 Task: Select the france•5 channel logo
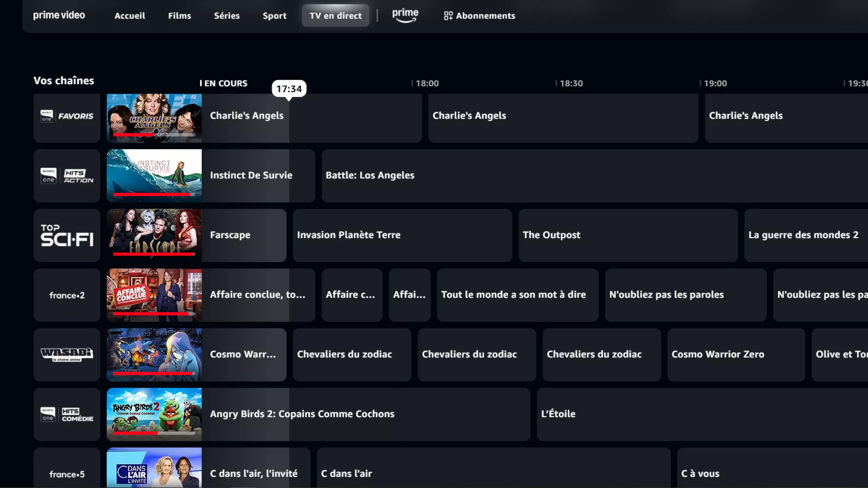(x=67, y=474)
